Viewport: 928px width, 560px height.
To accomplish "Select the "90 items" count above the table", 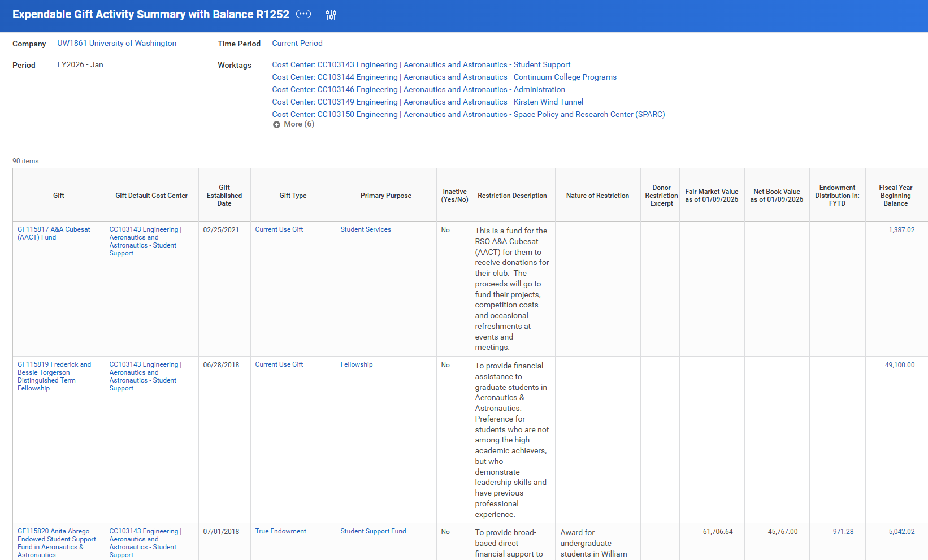I will coord(25,161).
